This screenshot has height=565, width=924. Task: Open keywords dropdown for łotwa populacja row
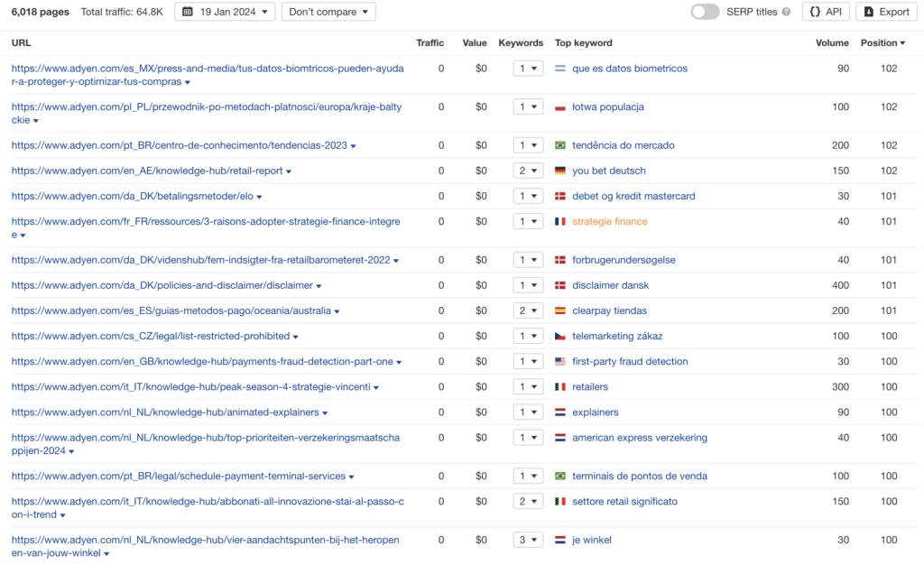[x=528, y=107]
